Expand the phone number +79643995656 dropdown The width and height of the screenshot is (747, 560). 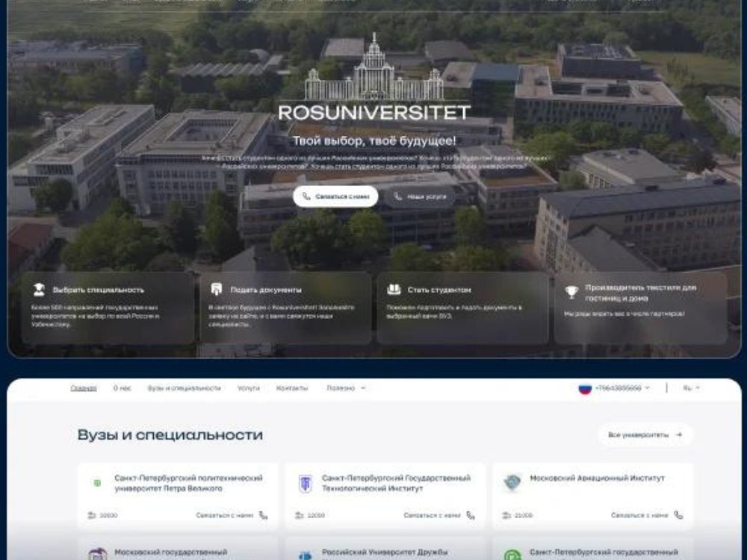point(622,388)
